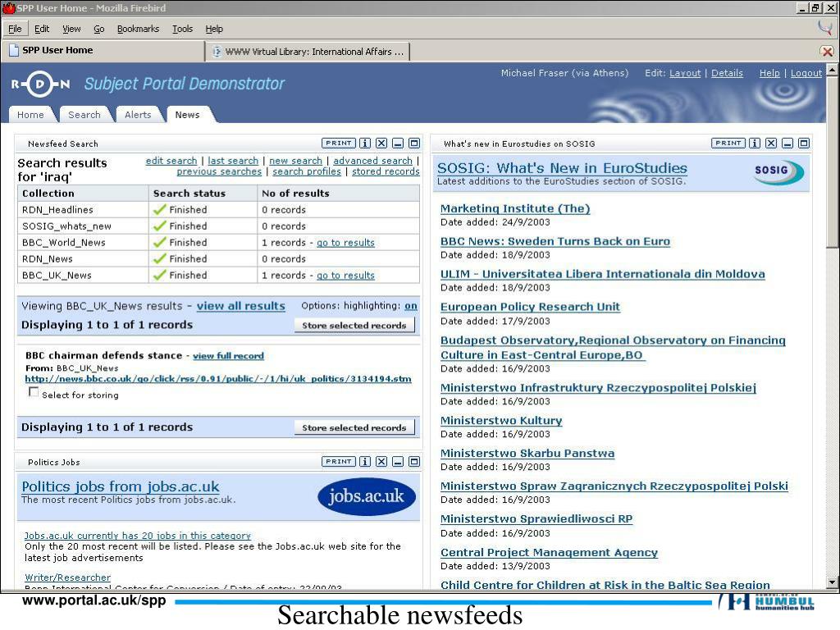Maximize the Eurostudies on SOSIG panel
This screenshot has height=630, width=840.
(x=804, y=143)
